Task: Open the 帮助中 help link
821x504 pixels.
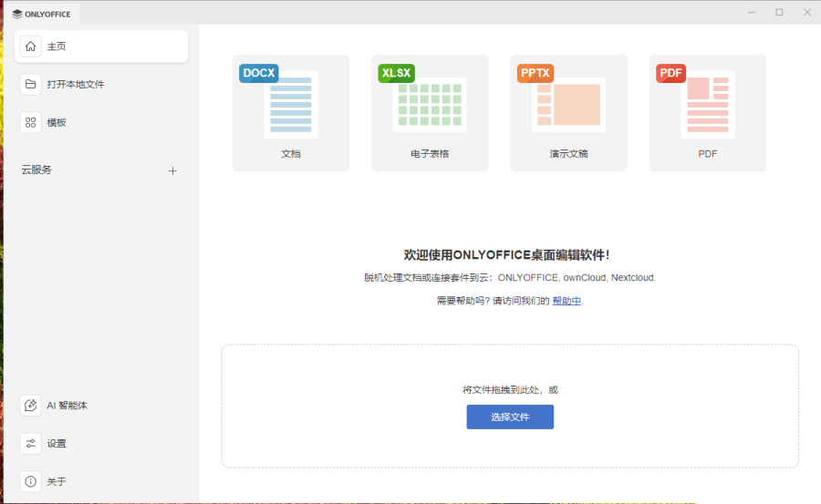Action: click(x=566, y=301)
